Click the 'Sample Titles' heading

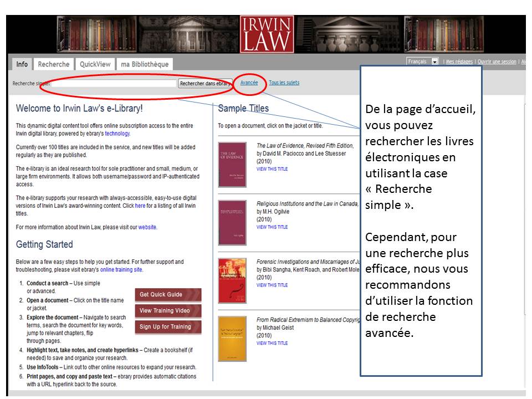click(x=243, y=108)
